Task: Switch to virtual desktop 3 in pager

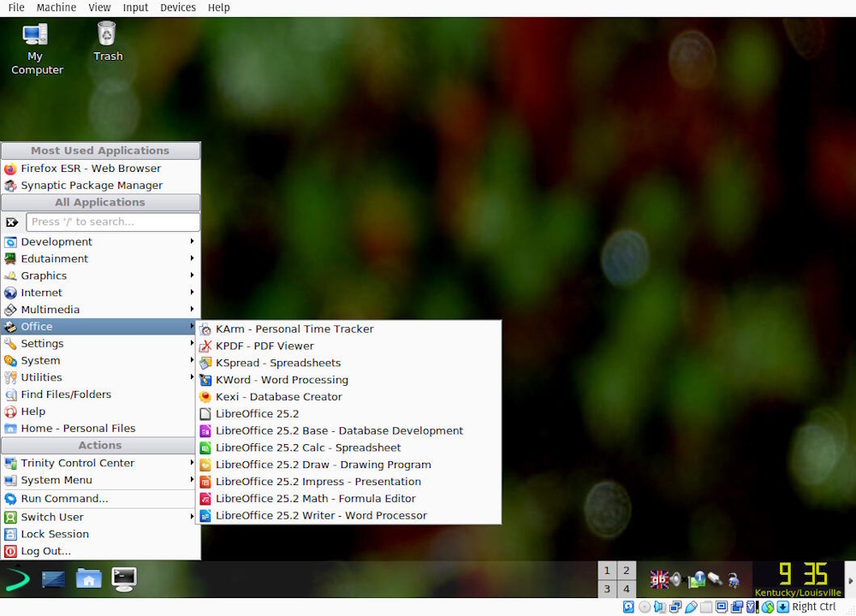Action: tap(607, 589)
